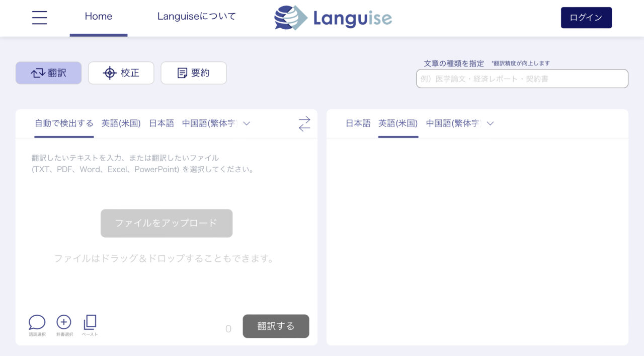Expand target language list chevron
The width and height of the screenshot is (644, 356).
click(490, 123)
